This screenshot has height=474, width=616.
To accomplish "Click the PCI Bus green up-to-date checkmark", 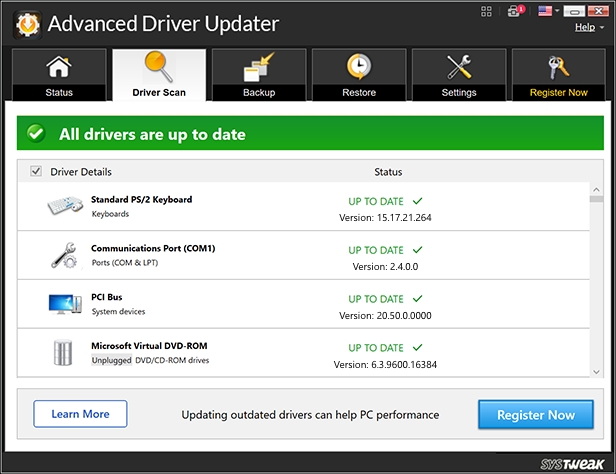I will click(418, 299).
